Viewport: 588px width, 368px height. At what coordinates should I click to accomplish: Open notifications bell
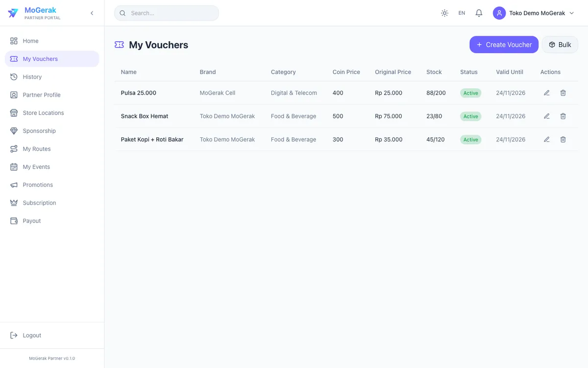pos(479,13)
